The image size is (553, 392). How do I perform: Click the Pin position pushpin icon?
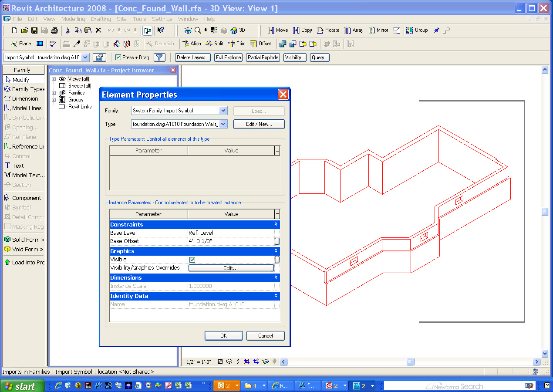click(436, 30)
